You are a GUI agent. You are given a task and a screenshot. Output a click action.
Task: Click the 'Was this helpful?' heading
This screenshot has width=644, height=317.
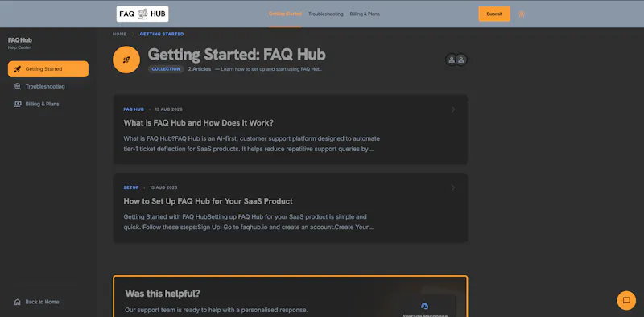pyautogui.click(x=163, y=294)
